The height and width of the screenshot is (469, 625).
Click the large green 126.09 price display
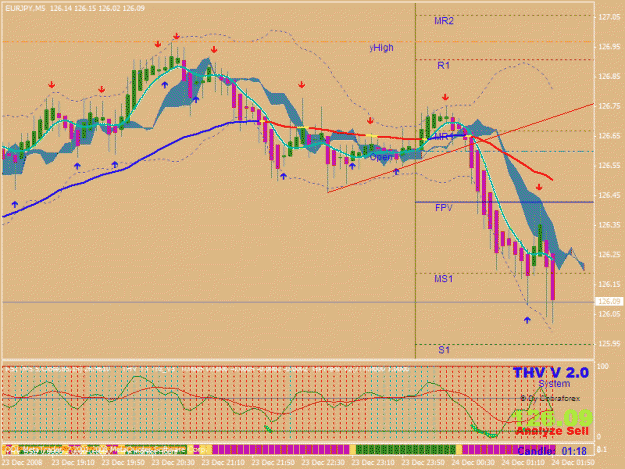pos(553,418)
